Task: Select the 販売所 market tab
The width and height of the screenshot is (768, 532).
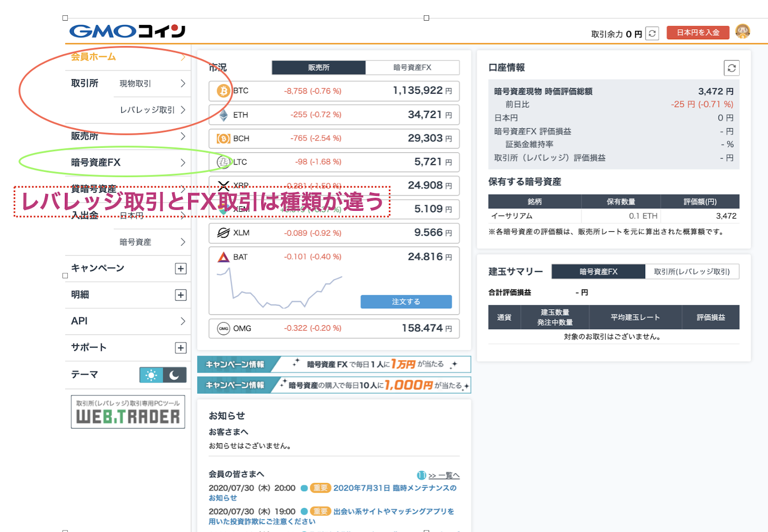Action: pos(319,68)
